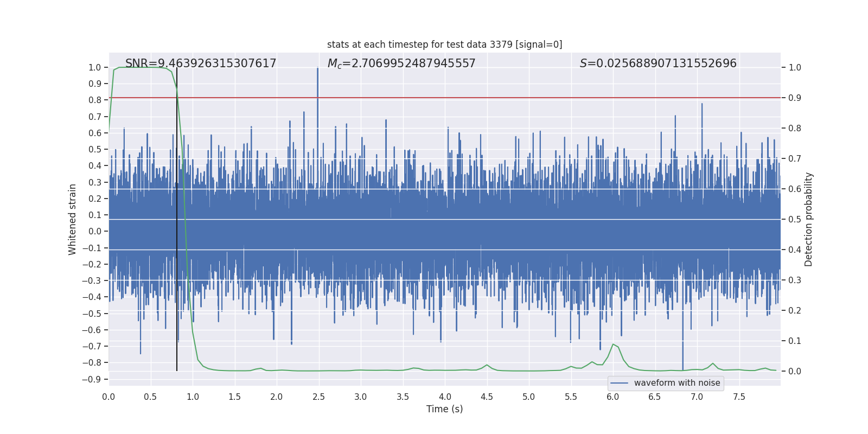Click the 0.9 tick on the right probability axis
This screenshot has height=434, width=868.
tap(795, 98)
